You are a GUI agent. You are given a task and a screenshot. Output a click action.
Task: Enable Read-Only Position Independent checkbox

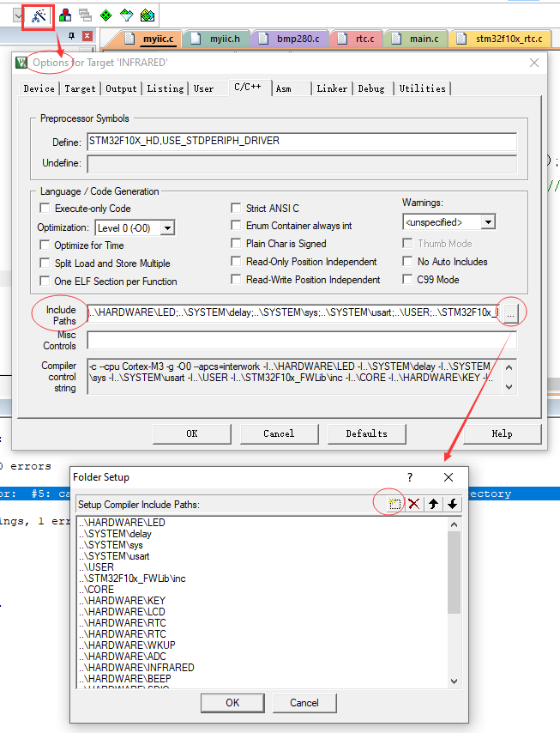pos(237,261)
